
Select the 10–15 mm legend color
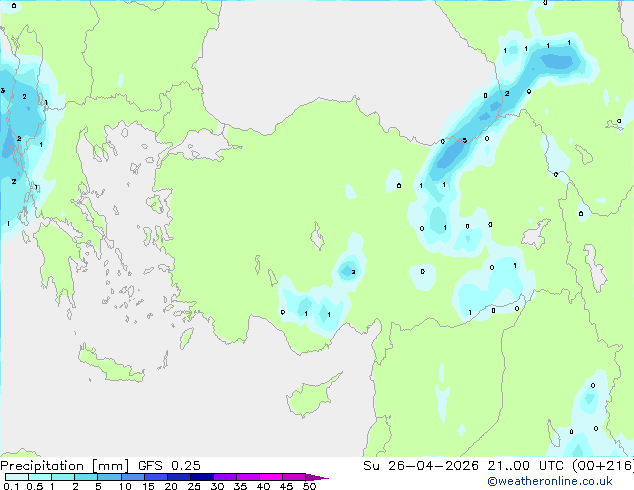click(133, 477)
